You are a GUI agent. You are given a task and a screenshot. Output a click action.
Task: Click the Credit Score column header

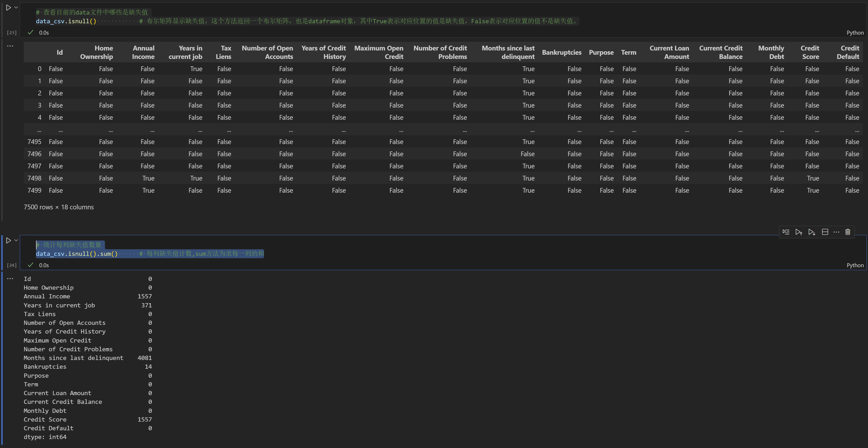810,52
